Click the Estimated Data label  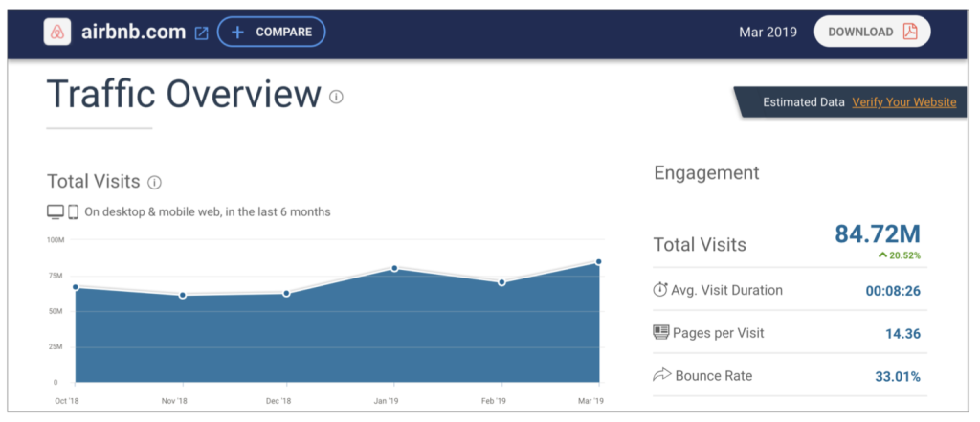pyautogui.click(x=804, y=102)
